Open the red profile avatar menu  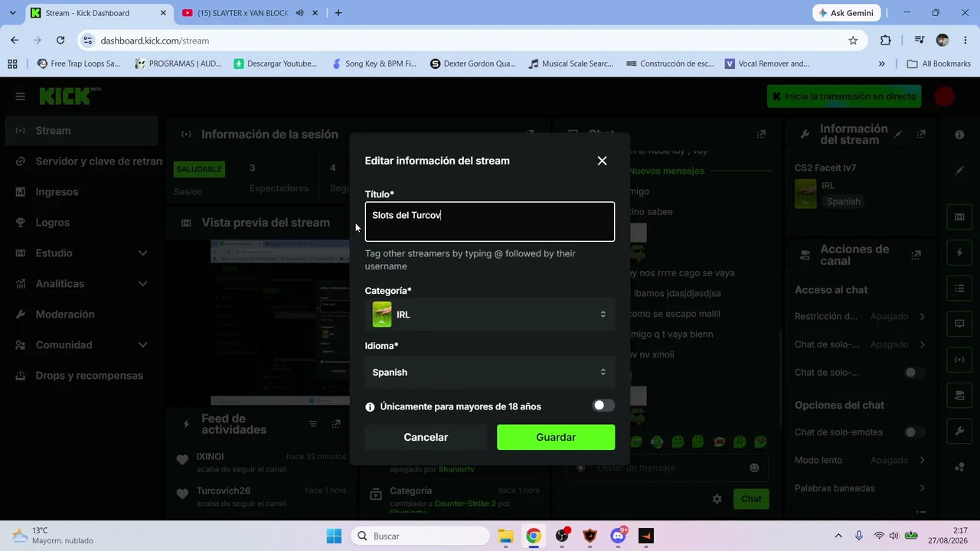[945, 96]
